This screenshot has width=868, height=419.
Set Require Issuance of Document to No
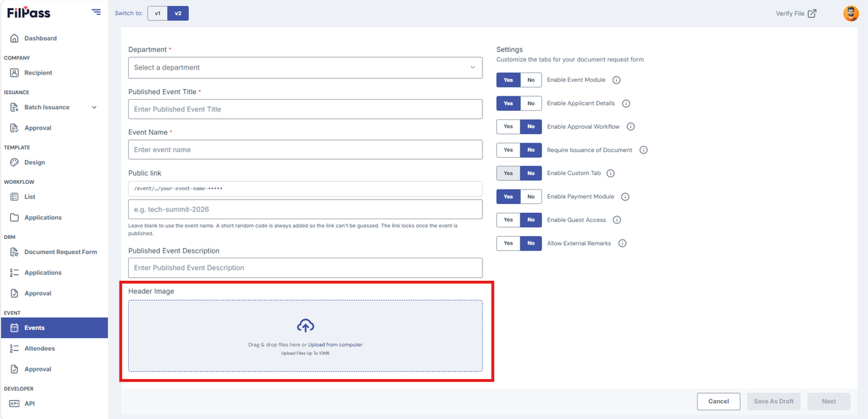pyautogui.click(x=531, y=150)
